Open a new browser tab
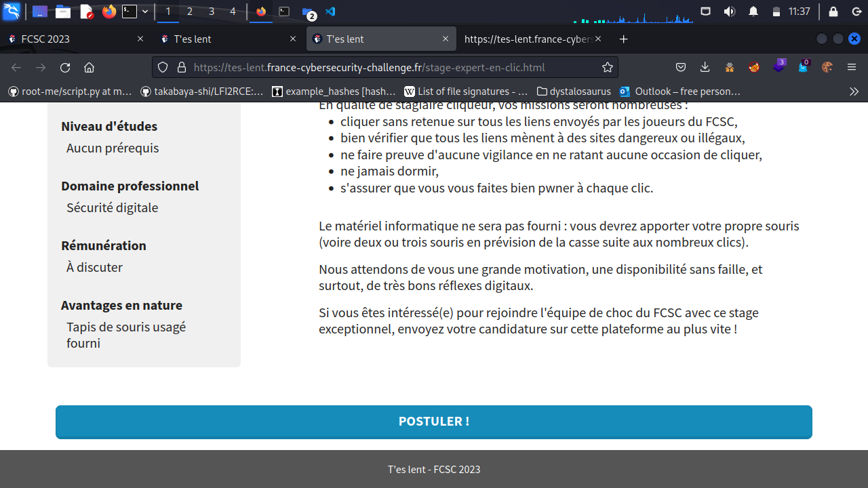 coord(624,39)
